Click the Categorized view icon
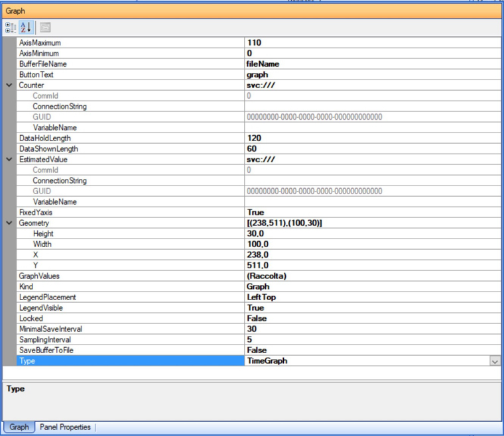This screenshot has width=504, height=436. (11, 27)
